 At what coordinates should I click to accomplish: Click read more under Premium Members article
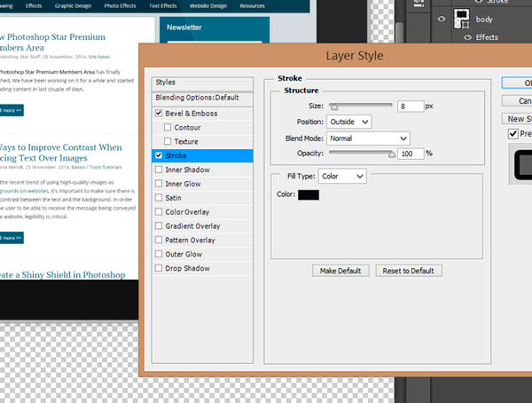(12, 110)
